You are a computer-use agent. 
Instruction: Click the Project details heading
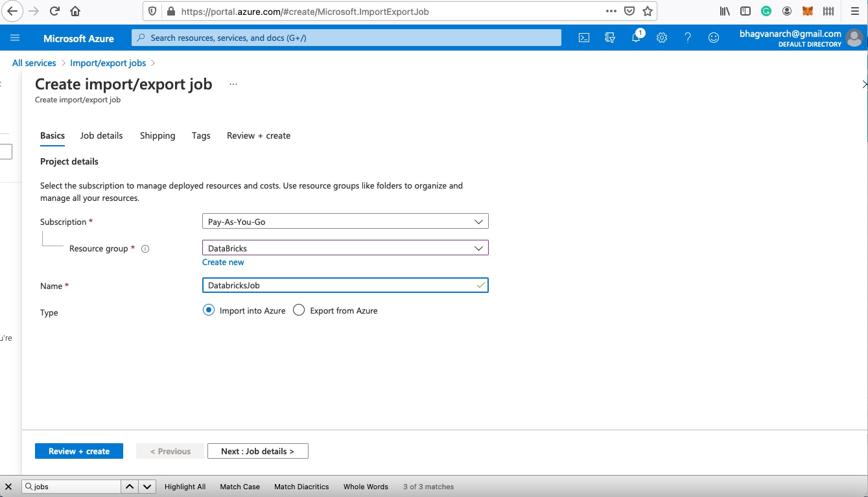click(69, 161)
